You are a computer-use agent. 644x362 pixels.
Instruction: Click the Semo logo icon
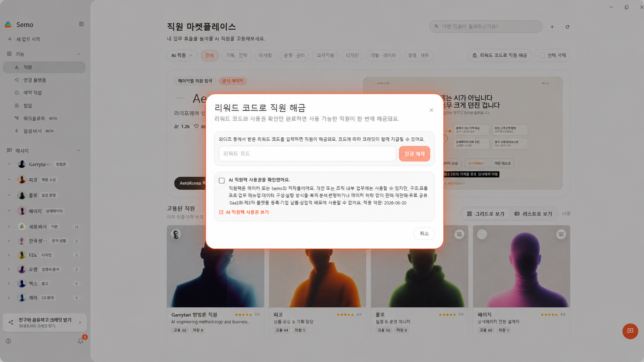point(8,25)
